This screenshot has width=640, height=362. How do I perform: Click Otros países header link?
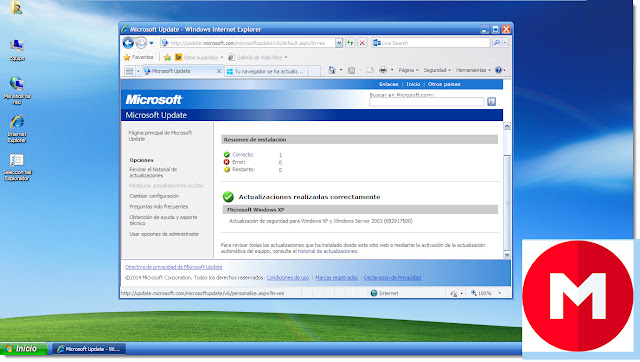point(444,84)
